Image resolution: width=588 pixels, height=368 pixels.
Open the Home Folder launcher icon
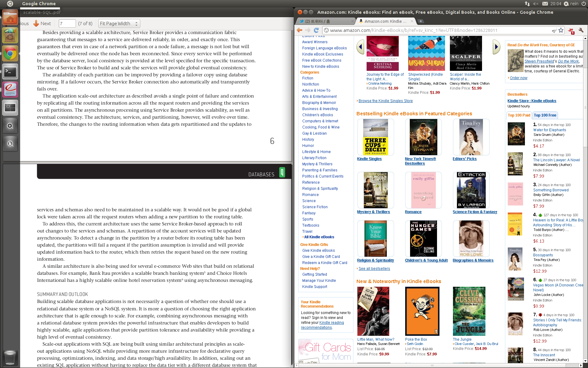[x=10, y=17]
